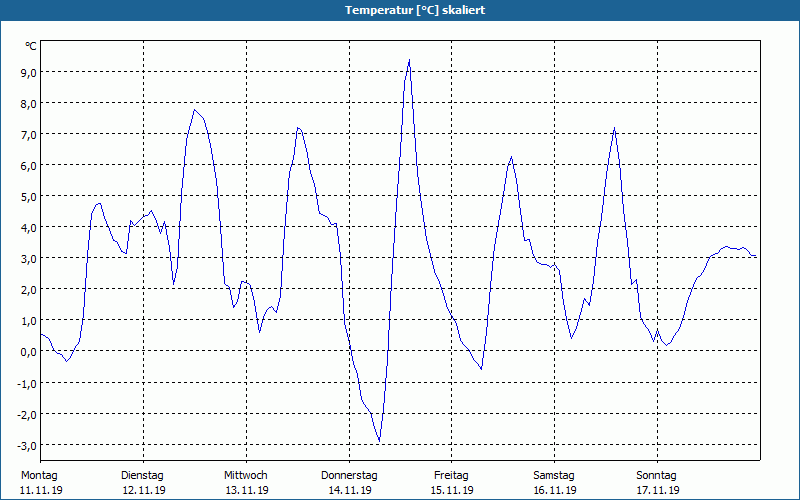800x500 pixels.
Task: Click the '-1,0' y-axis label
Action: pos(27,383)
